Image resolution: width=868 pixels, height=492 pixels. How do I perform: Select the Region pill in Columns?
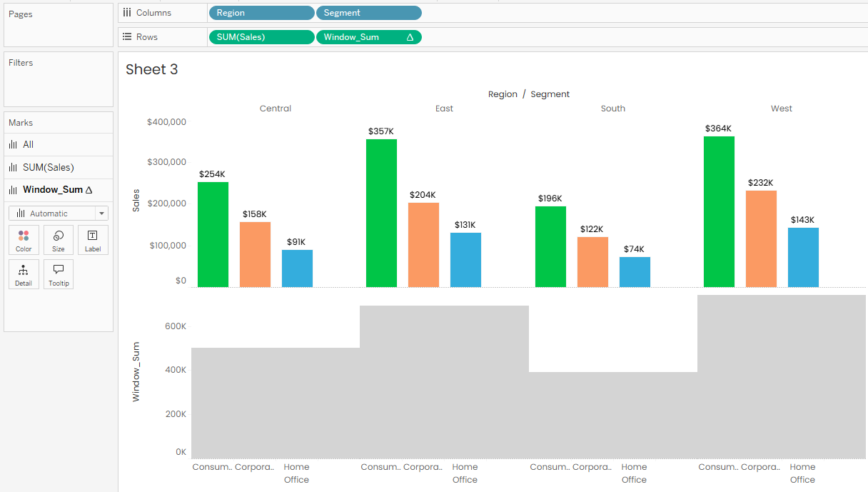coord(261,13)
